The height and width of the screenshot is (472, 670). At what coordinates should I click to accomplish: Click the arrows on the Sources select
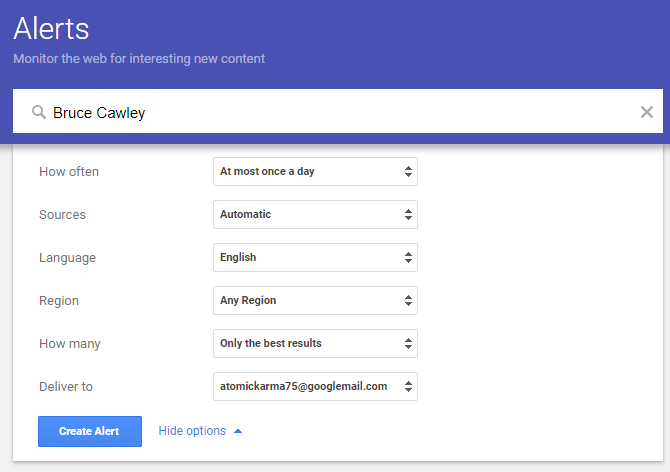pos(408,214)
